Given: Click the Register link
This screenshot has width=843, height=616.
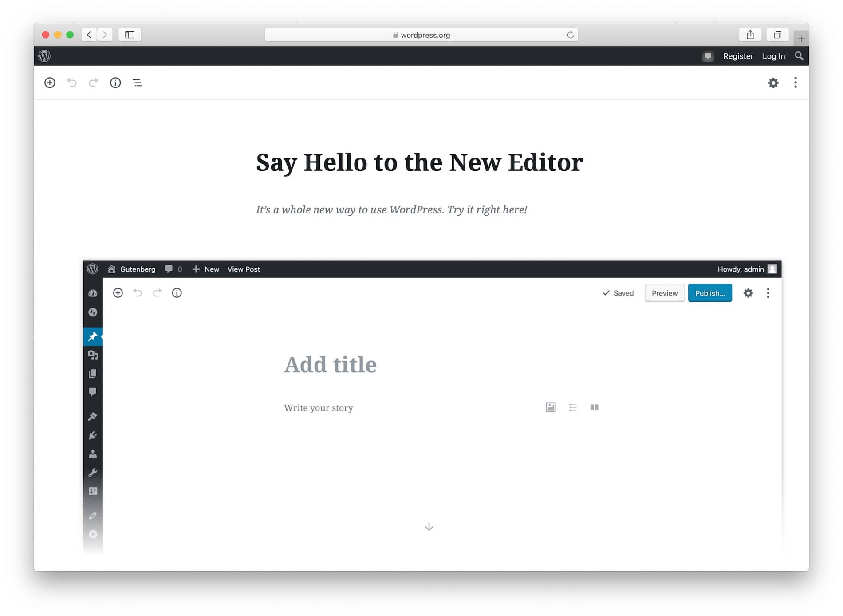Looking at the screenshot, I should coord(738,56).
